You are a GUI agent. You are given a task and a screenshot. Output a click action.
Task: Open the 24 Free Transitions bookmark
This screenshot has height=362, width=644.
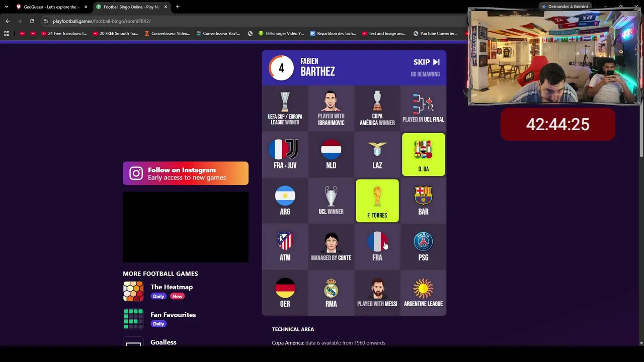pos(64,34)
